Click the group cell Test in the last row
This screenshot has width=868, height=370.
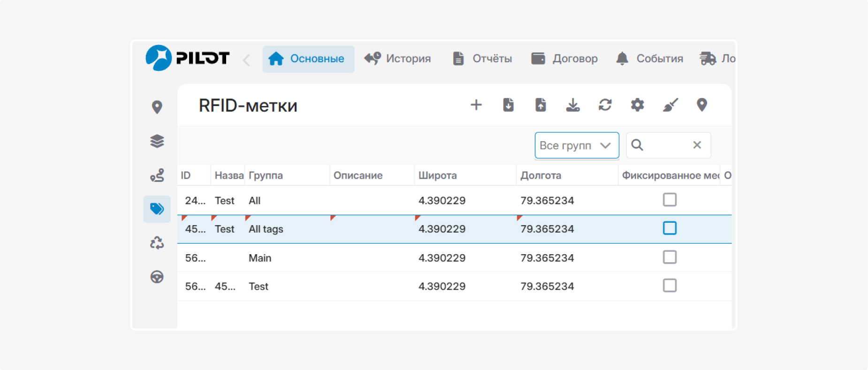(259, 287)
